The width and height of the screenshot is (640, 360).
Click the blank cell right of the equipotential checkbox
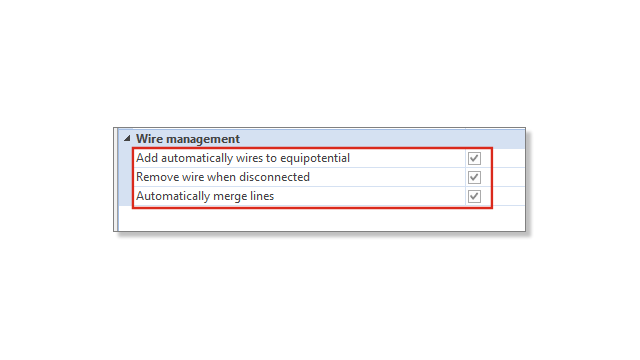[508, 158]
